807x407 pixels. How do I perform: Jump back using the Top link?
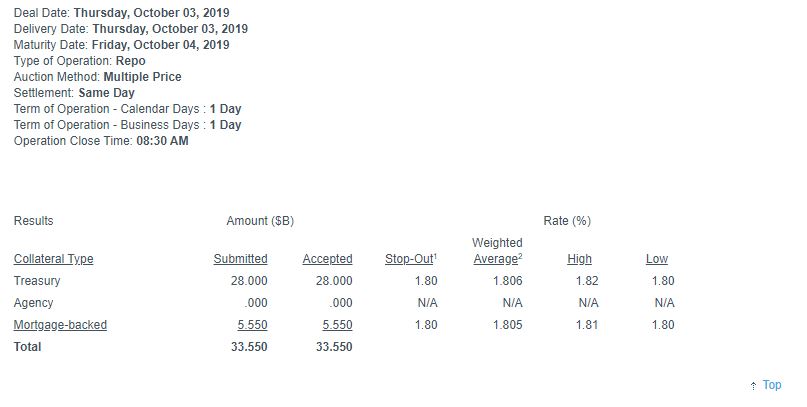point(771,385)
